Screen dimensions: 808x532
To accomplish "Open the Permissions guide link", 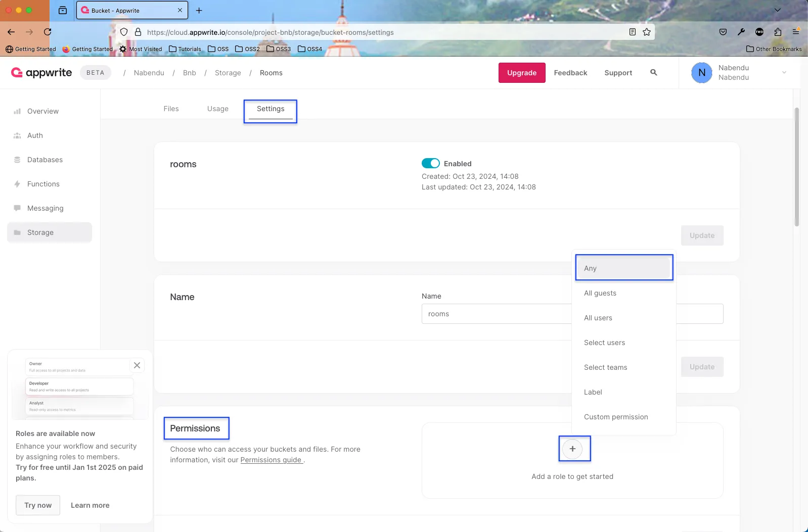I will (x=272, y=460).
